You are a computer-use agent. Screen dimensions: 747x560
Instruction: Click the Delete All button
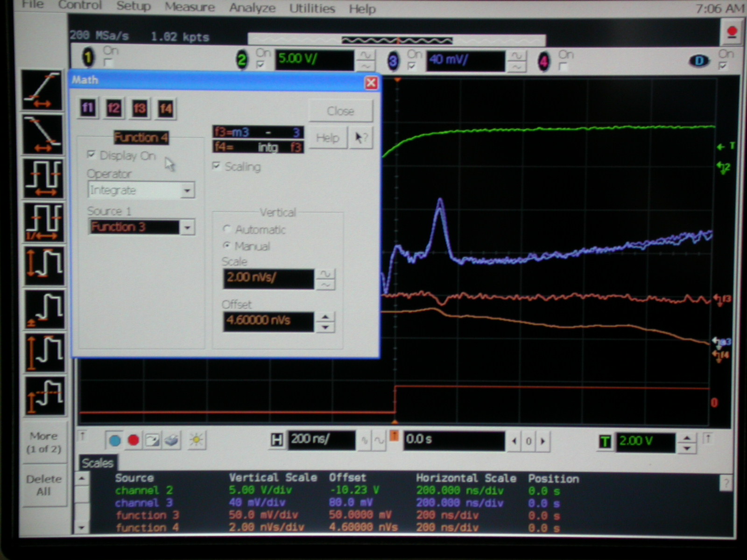pos(43,485)
